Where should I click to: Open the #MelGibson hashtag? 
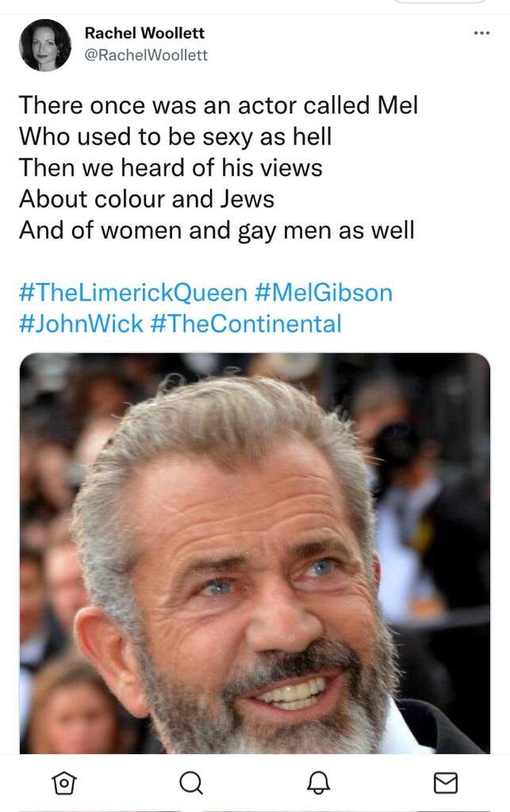tap(324, 293)
